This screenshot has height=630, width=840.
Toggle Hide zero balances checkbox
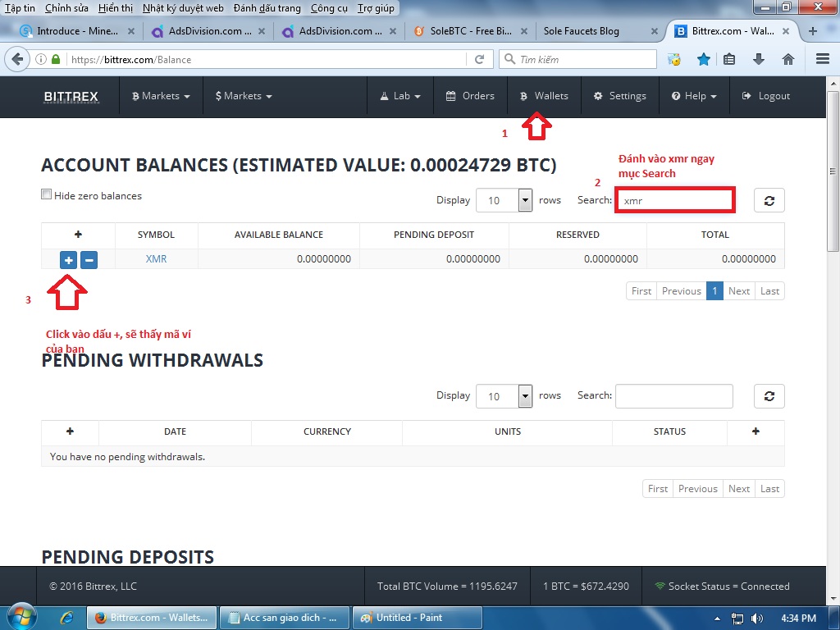pos(47,194)
